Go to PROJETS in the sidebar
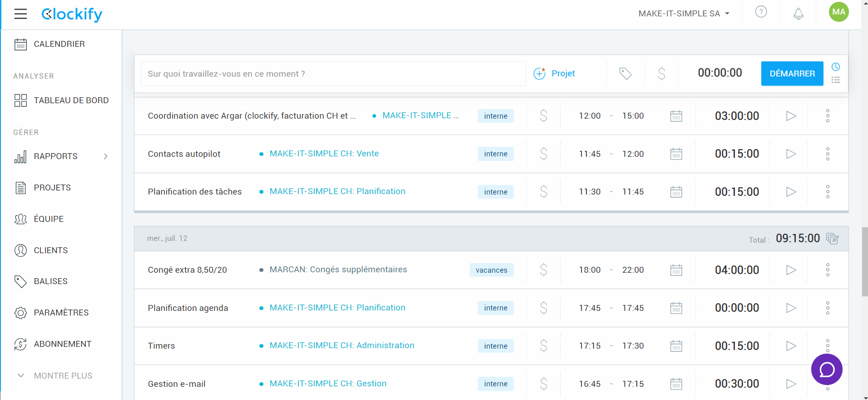868x400 pixels. 52,188
